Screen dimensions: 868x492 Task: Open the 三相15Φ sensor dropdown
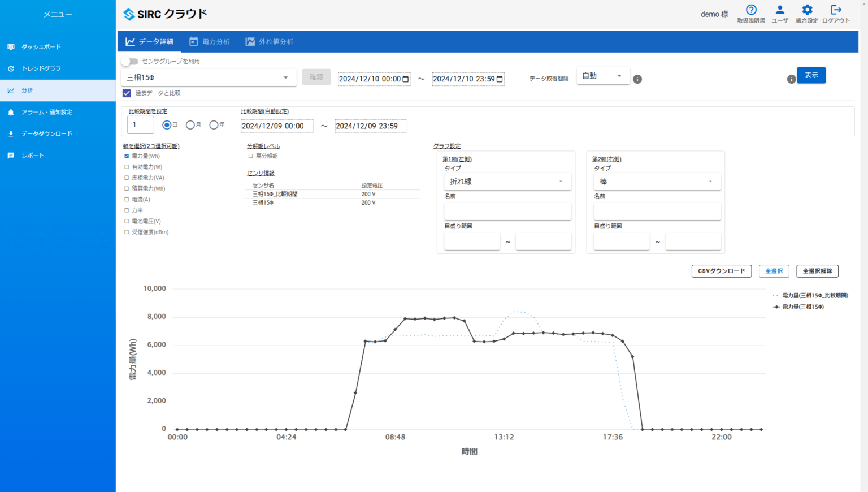[x=209, y=77]
